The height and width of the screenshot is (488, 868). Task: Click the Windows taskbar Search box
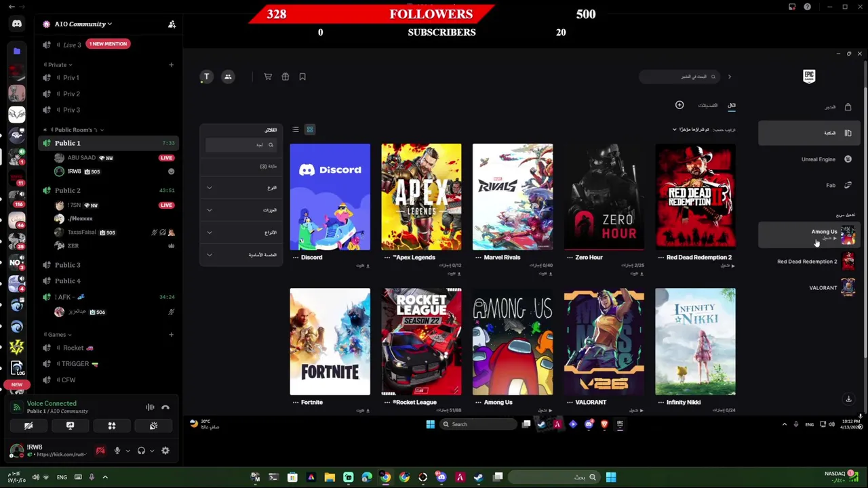[478, 424]
